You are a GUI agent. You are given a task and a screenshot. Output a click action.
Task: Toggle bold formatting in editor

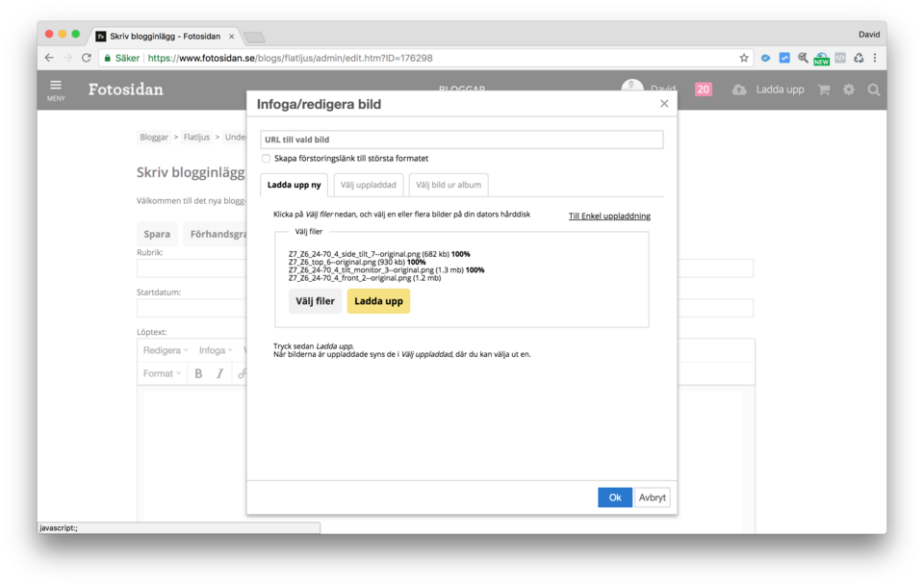(198, 373)
